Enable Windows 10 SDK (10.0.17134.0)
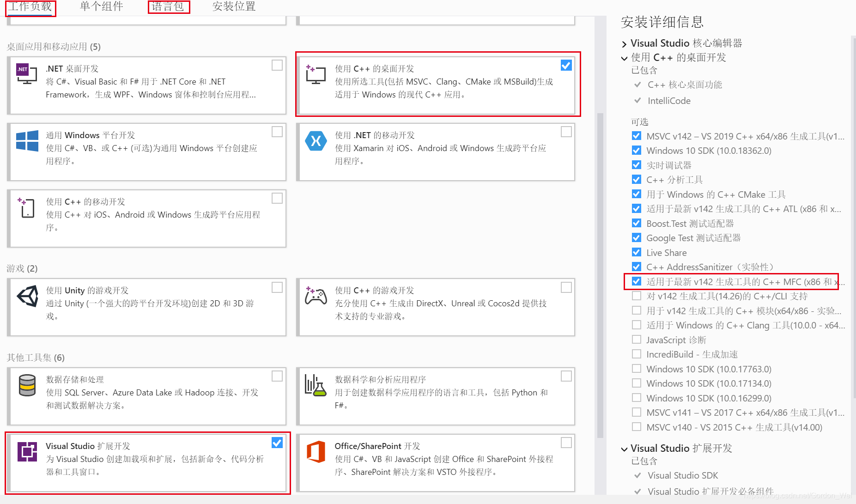 (637, 383)
